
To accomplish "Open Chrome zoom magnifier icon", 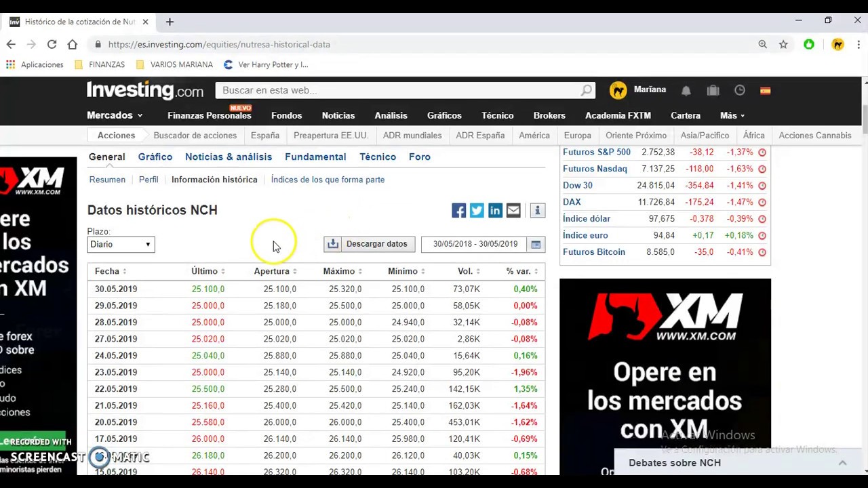I will 763,44.
